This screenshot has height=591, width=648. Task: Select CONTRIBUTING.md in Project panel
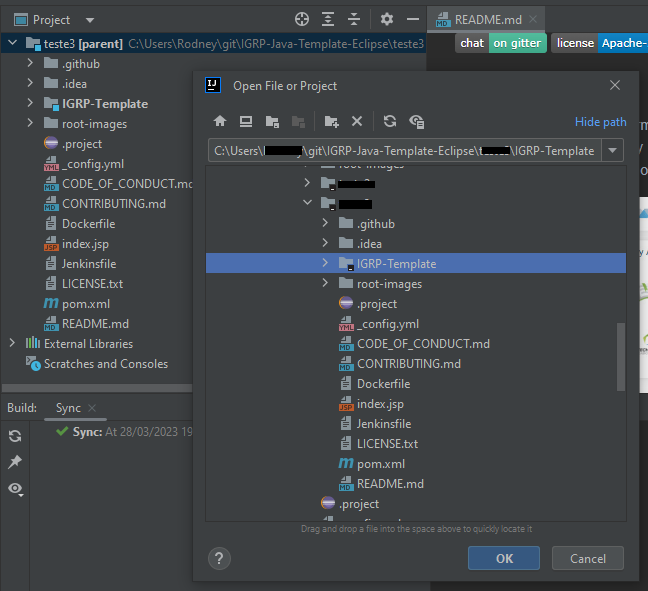click(x=105, y=204)
